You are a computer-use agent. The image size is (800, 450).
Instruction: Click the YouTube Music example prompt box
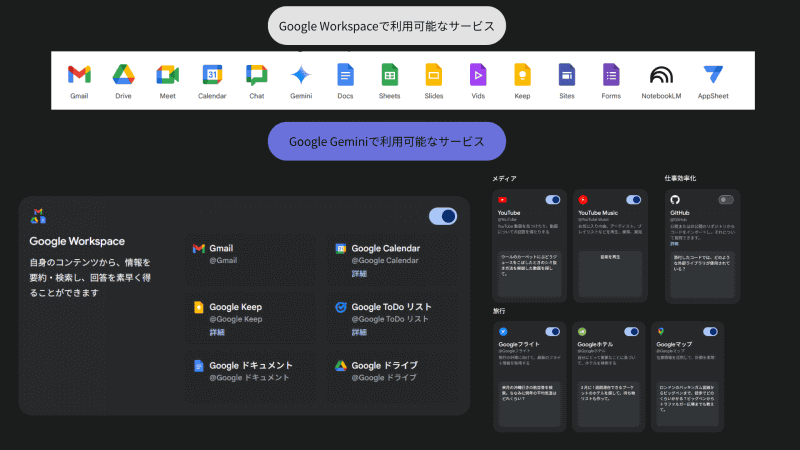(x=610, y=273)
